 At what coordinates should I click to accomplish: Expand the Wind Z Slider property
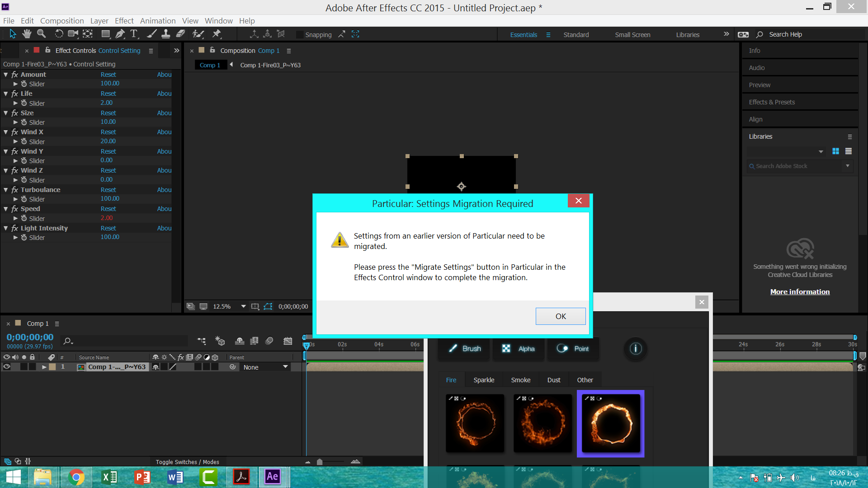[16, 180]
